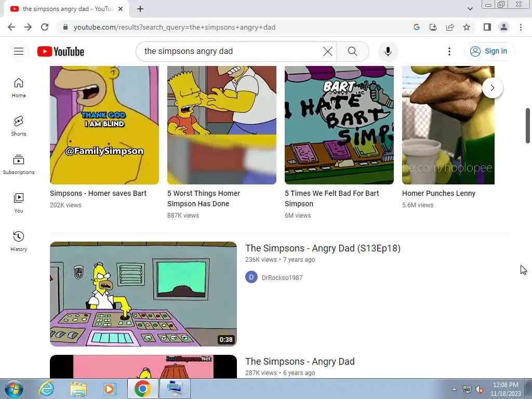
Task: Play Angry Dad S13Ep18 video thumbnail
Action: point(143,294)
